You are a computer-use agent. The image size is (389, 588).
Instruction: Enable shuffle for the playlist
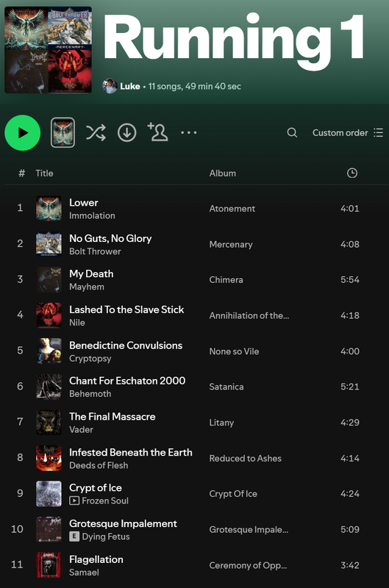click(96, 133)
